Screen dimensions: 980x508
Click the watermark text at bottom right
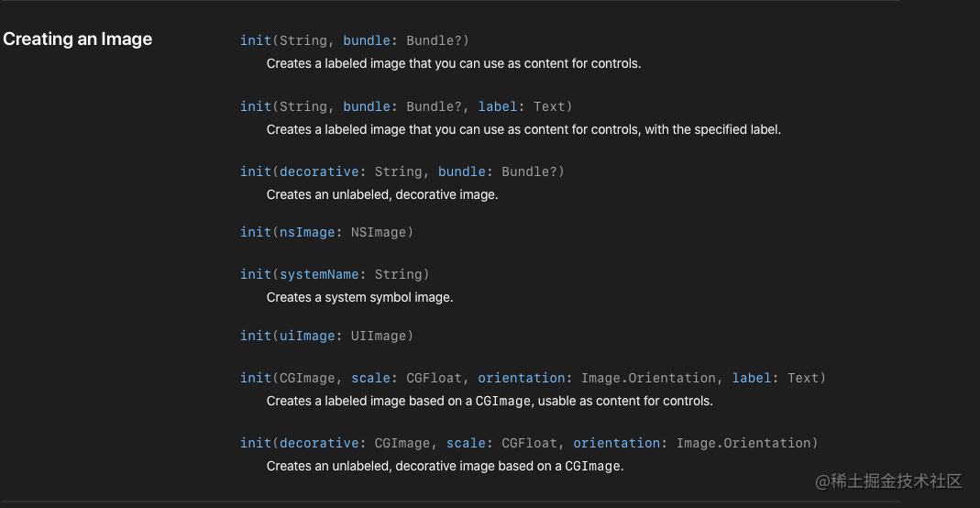coord(888,481)
